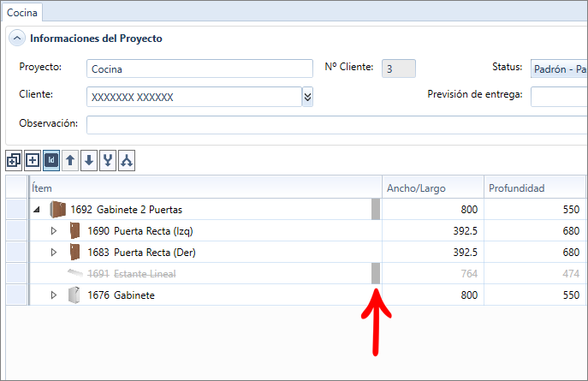The width and height of the screenshot is (588, 381).
Task: Click the 392.5 width of Puerta Recta (Izq)
Action: (x=465, y=231)
